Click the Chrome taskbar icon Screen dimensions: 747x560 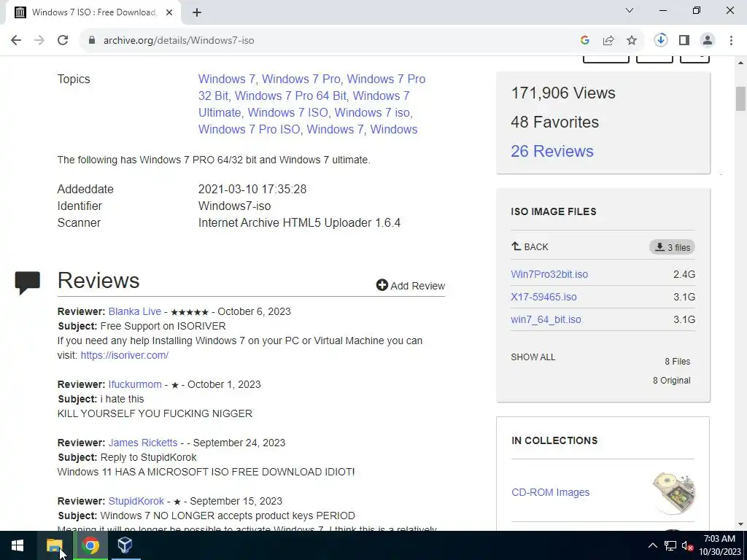[90, 545]
